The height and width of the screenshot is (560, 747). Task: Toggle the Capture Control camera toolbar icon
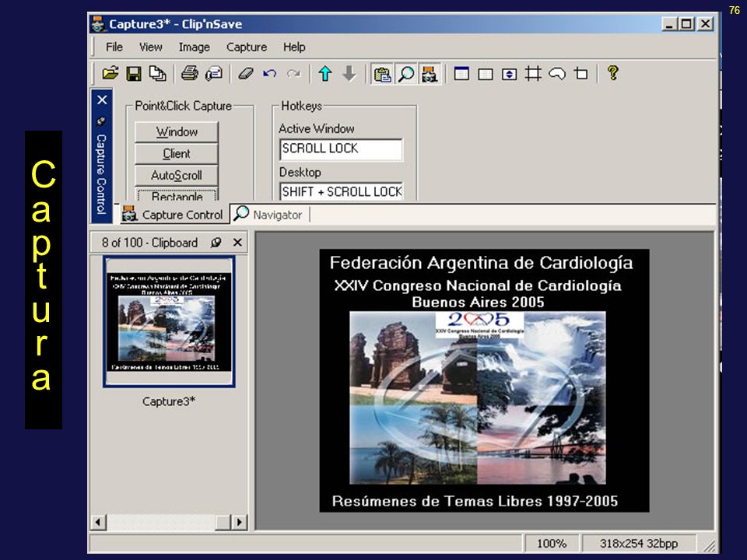pyautogui.click(x=430, y=74)
